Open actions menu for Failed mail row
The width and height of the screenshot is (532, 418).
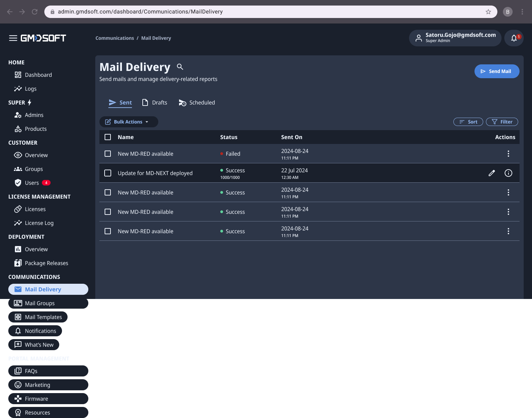click(508, 154)
